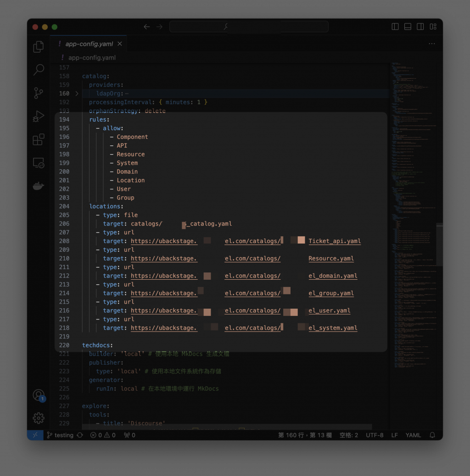Click the vertical scrollbar slider in the editor
Image resolution: width=470 pixels, height=476 pixels.
(x=439, y=244)
